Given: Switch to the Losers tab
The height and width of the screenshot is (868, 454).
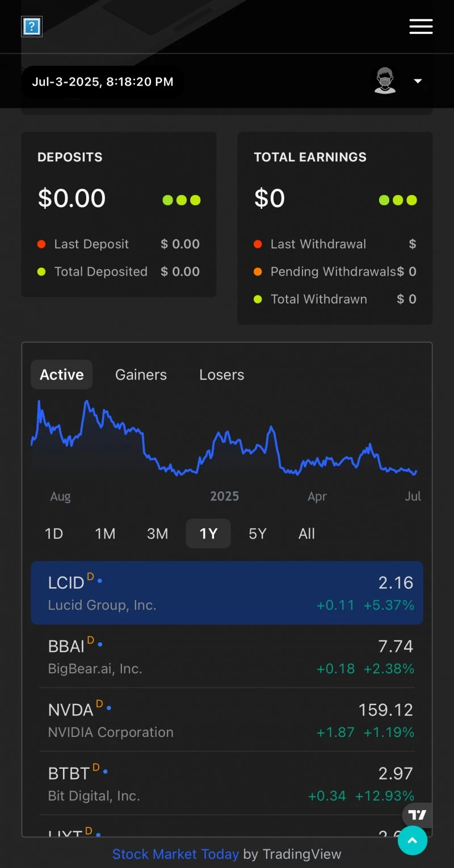Looking at the screenshot, I should pyautogui.click(x=222, y=374).
